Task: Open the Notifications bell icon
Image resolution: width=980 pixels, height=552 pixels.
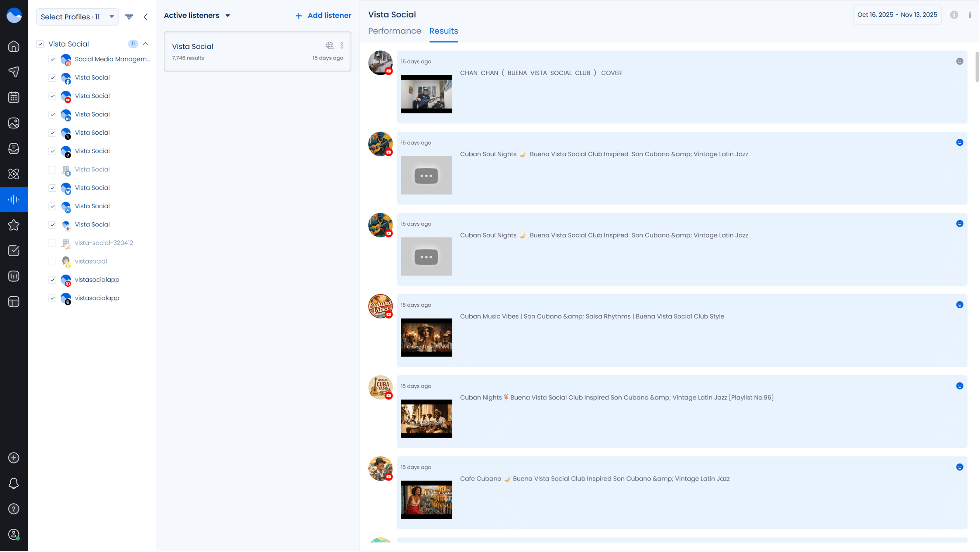Action: point(14,484)
